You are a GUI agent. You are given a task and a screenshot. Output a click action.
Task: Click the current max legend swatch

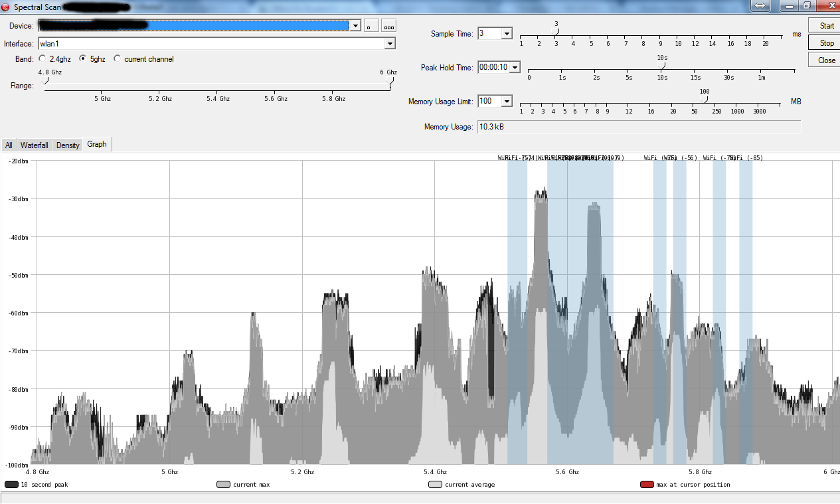[x=224, y=485]
